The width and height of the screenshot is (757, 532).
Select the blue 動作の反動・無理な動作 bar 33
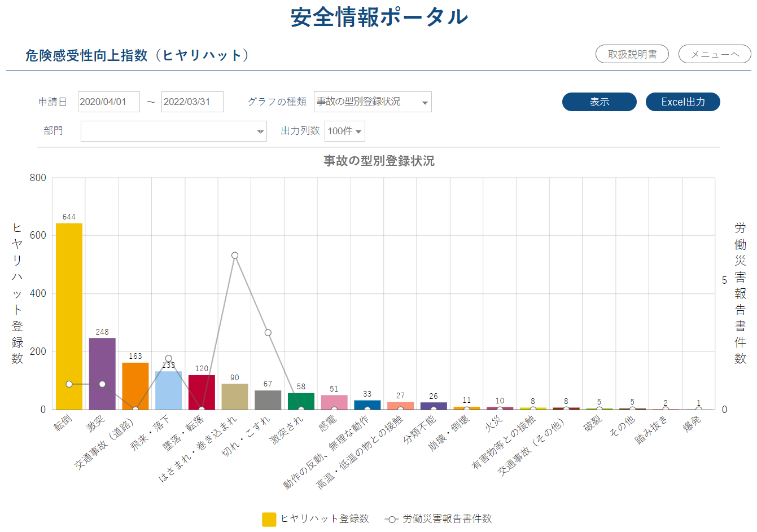(x=367, y=405)
